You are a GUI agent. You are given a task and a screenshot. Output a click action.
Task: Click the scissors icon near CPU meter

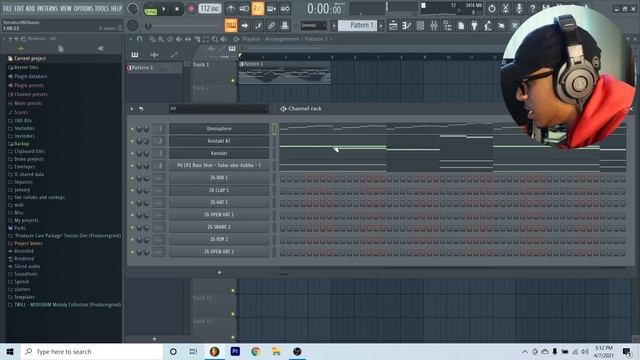pos(505,8)
